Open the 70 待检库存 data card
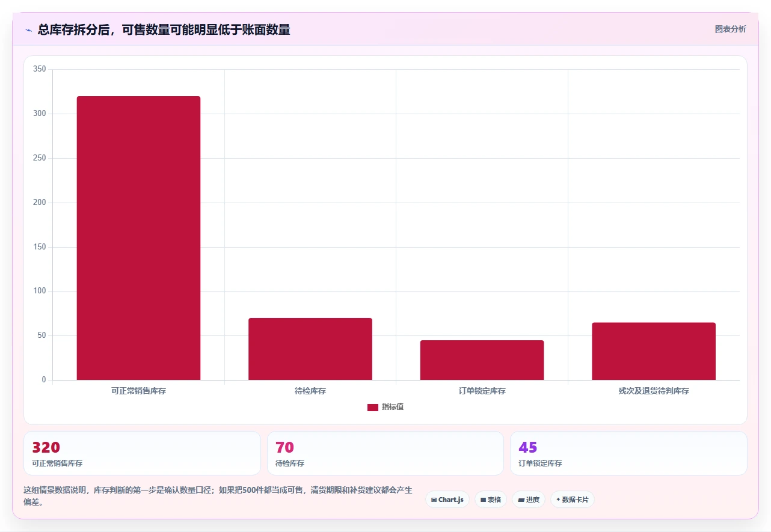The width and height of the screenshot is (771, 532). (385, 453)
